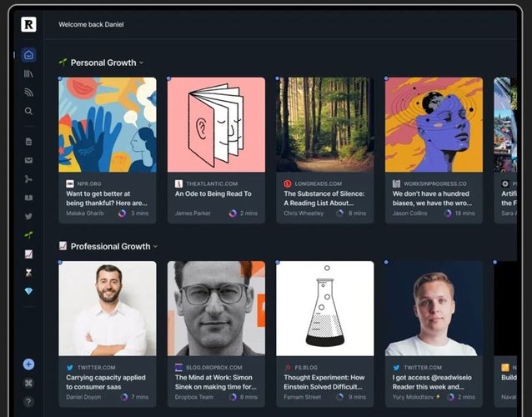The width and height of the screenshot is (532, 417).
Task: Open the diamond gem sidebar icon
Action: [x=29, y=291]
